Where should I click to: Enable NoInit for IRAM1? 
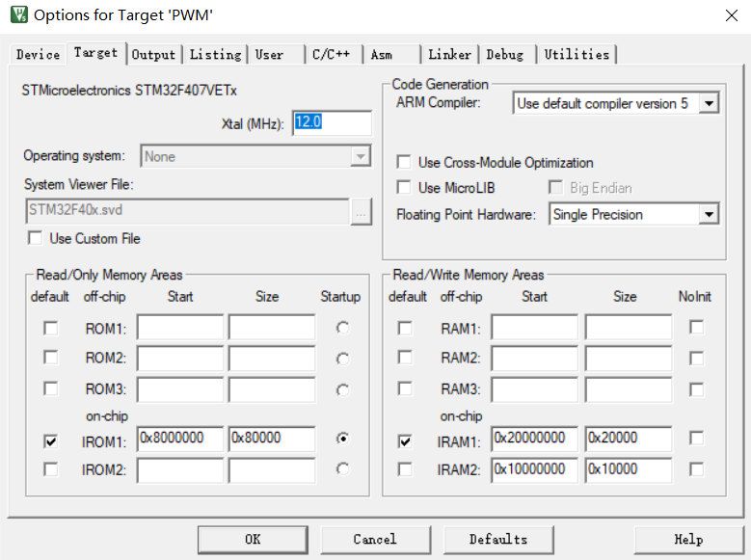point(696,439)
